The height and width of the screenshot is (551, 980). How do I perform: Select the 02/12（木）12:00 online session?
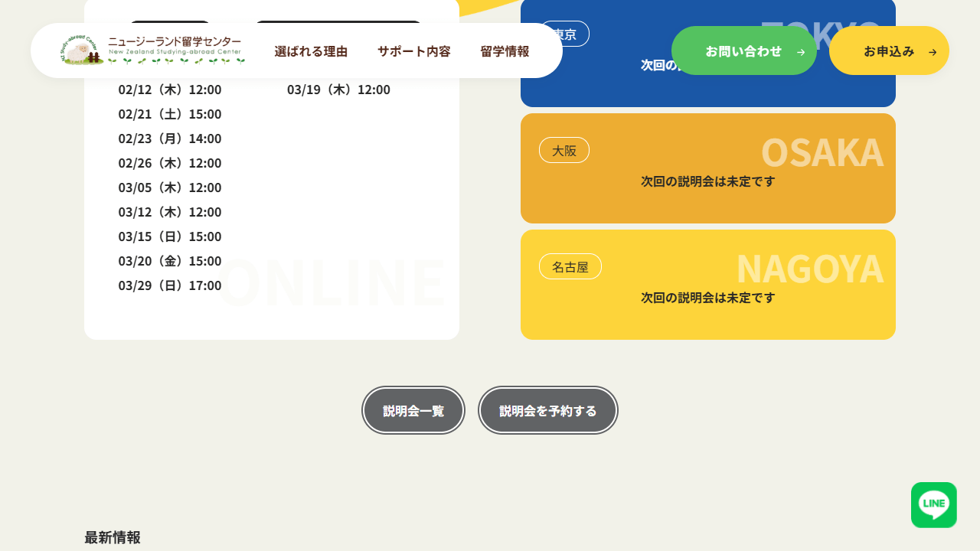point(170,90)
